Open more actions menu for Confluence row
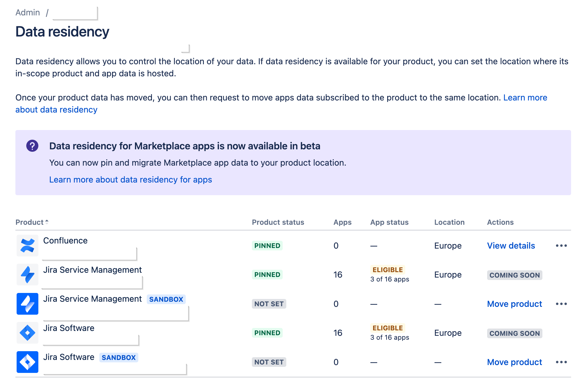 click(561, 246)
